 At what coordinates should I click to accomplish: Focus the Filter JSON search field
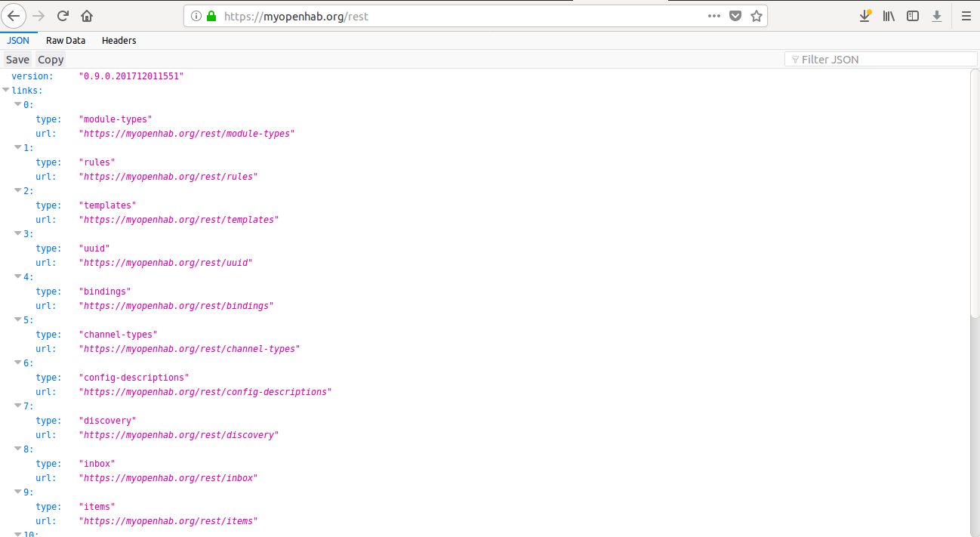881,60
